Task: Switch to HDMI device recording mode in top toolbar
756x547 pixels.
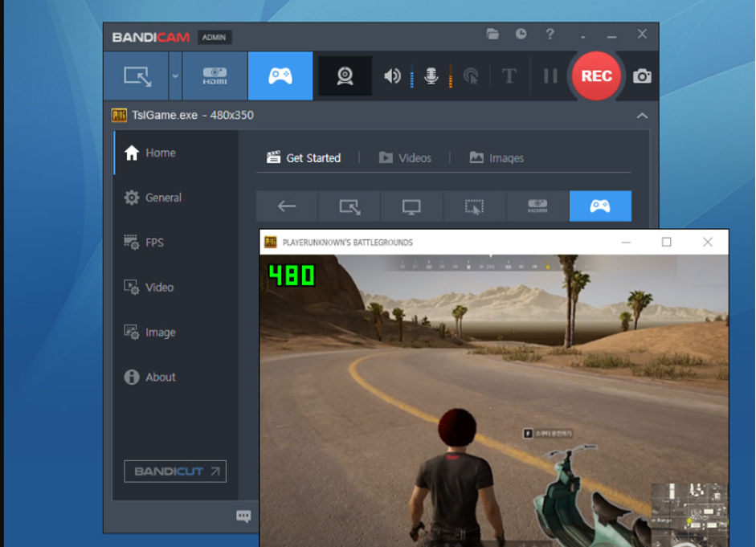Action: (215, 76)
